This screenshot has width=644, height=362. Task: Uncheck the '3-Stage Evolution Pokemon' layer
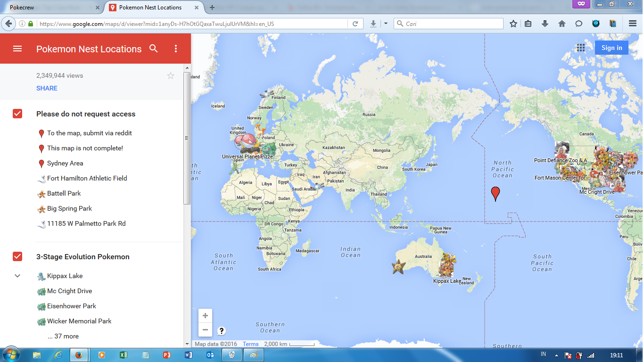[17, 256]
